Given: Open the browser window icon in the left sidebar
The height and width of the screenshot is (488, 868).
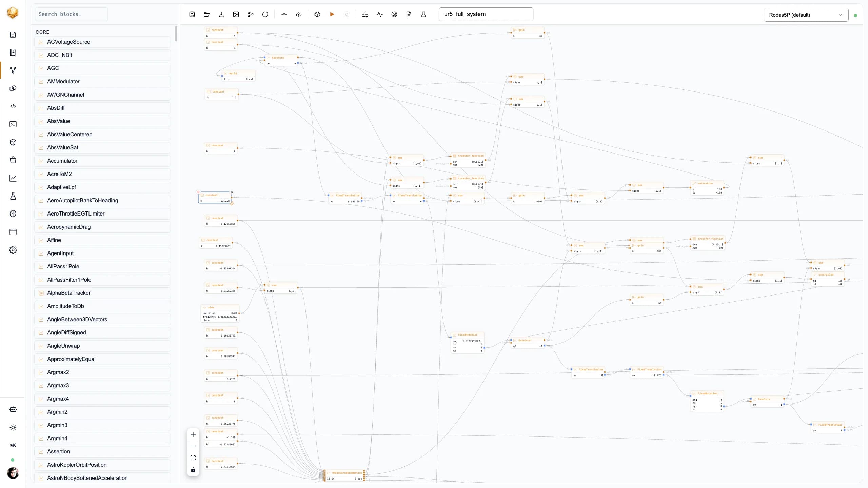Looking at the screenshot, I should point(13,232).
